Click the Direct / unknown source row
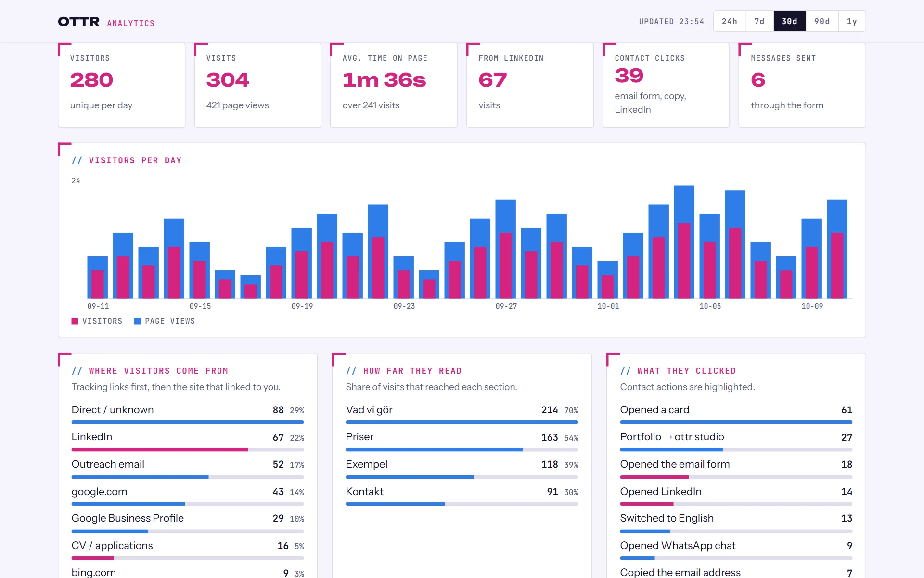 188,414
